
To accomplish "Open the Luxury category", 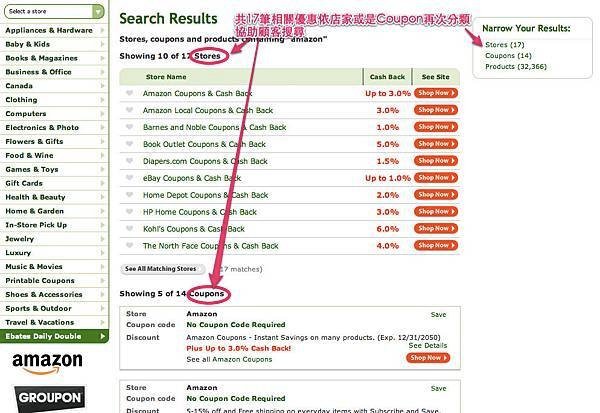I will [54, 253].
